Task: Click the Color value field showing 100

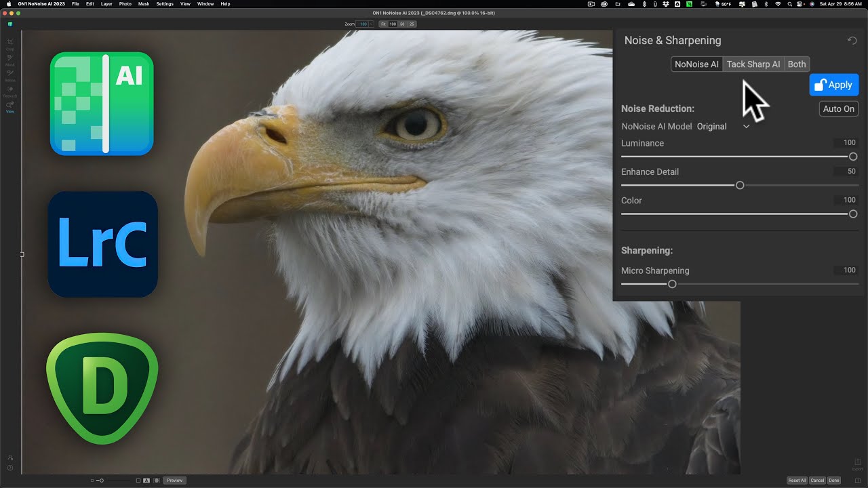Action: tap(846, 200)
